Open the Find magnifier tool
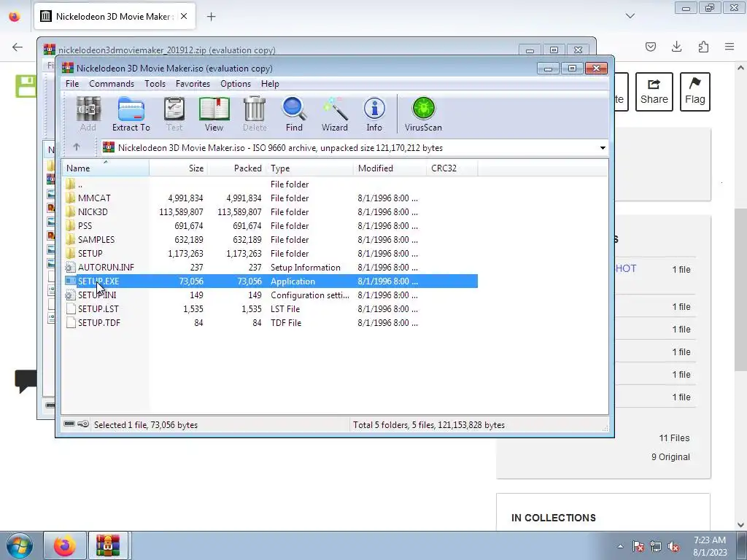 [294, 114]
